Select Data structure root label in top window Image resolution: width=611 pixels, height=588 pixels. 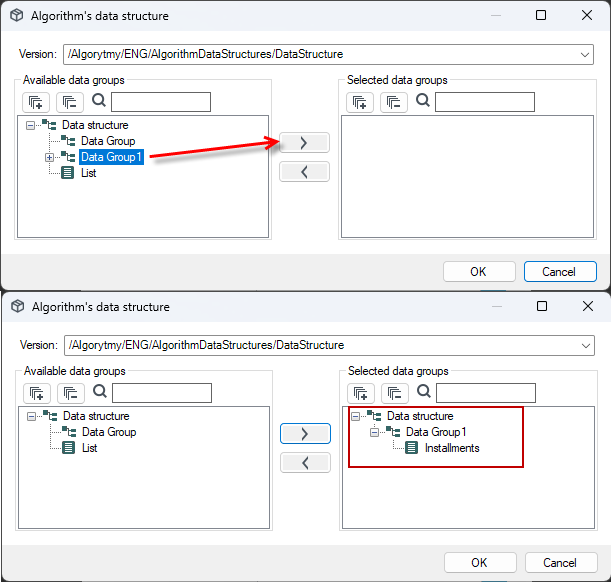[95, 125]
